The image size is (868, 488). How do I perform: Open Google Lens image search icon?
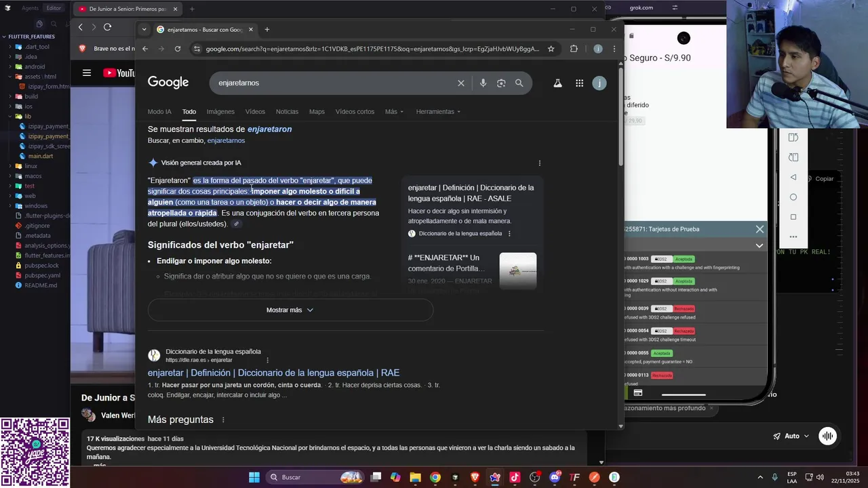pos(501,83)
